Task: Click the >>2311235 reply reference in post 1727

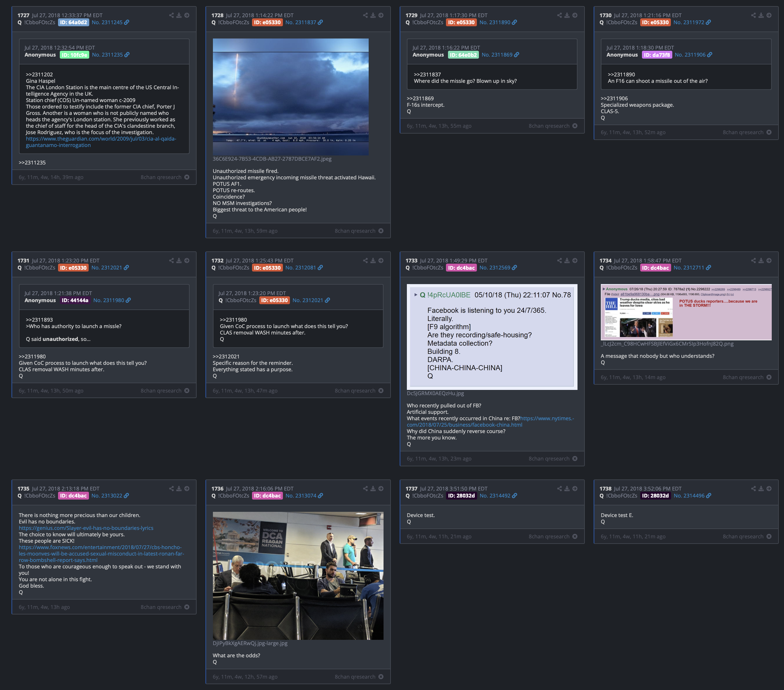Action: point(32,163)
